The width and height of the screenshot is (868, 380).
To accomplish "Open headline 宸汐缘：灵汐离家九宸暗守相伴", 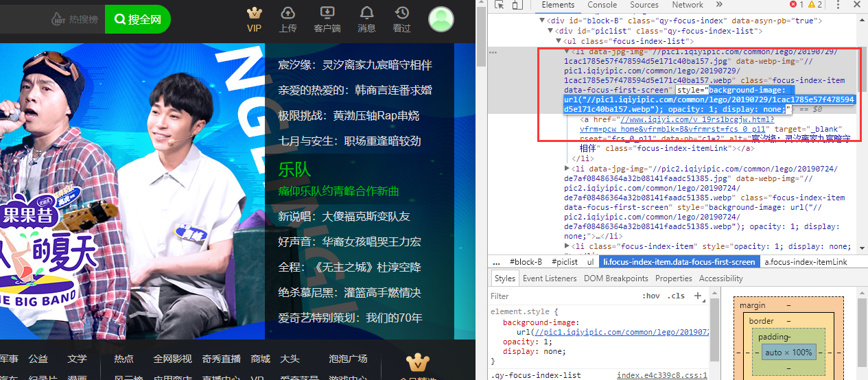I will [x=355, y=65].
